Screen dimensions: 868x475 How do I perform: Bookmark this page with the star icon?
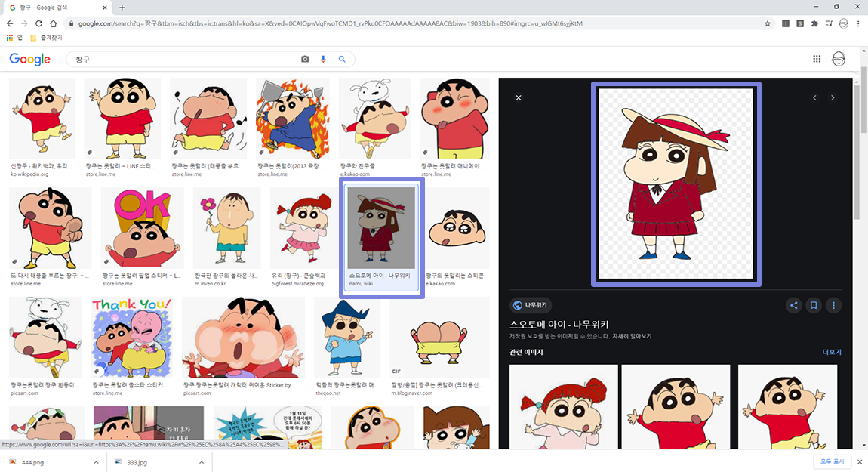click(768, 24)
